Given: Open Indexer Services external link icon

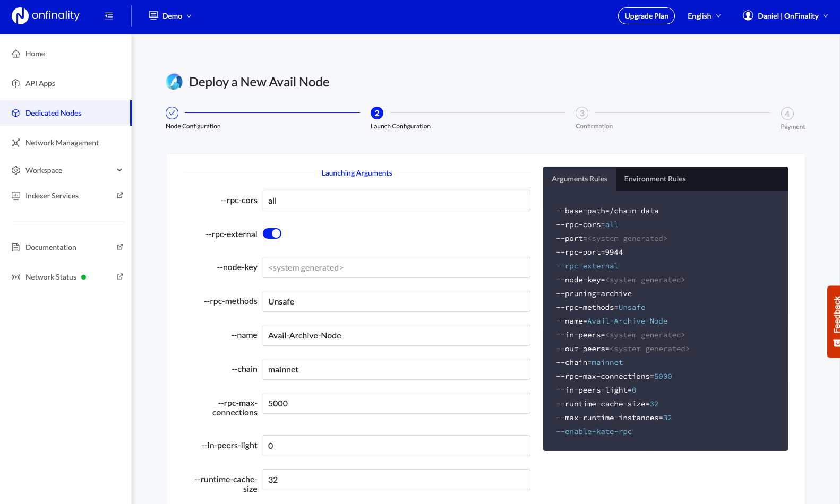Looking at the screenshot, I should click(x=120, y=196).
